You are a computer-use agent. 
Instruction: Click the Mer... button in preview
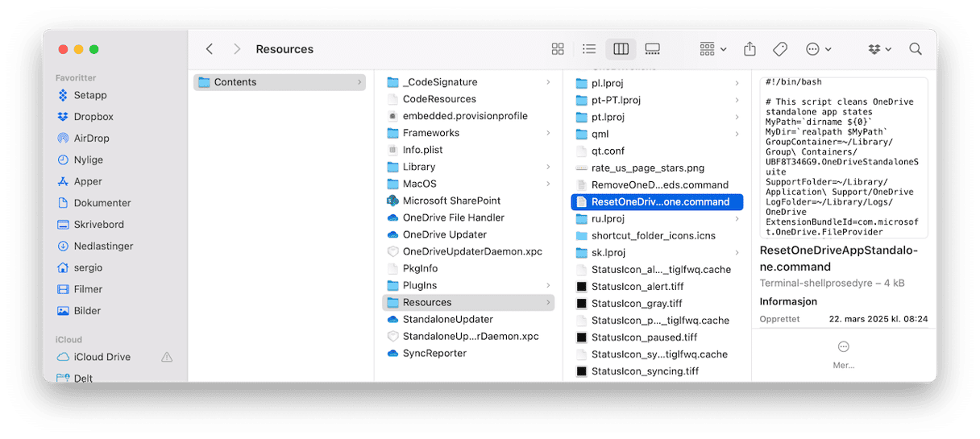pos(844,354)
